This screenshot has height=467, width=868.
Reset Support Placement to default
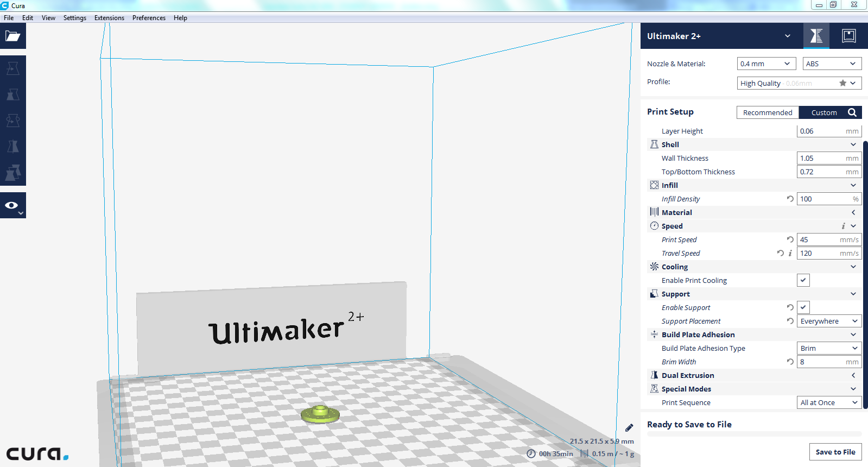point(790,321)
